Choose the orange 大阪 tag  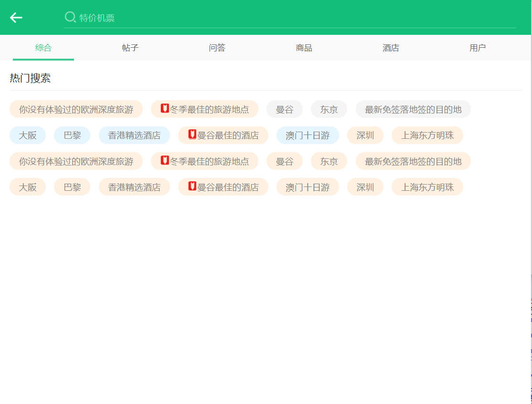28,187
